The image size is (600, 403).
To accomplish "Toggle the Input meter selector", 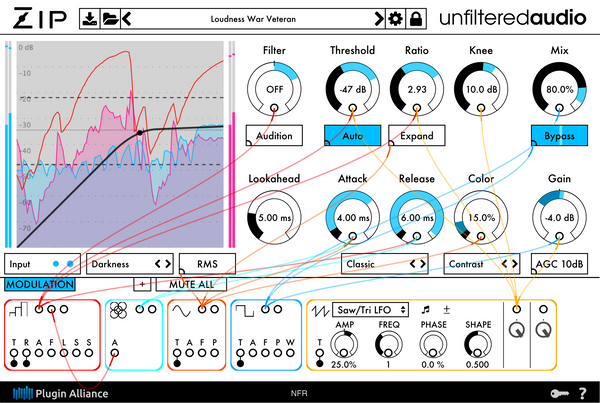I will (42, 264).
